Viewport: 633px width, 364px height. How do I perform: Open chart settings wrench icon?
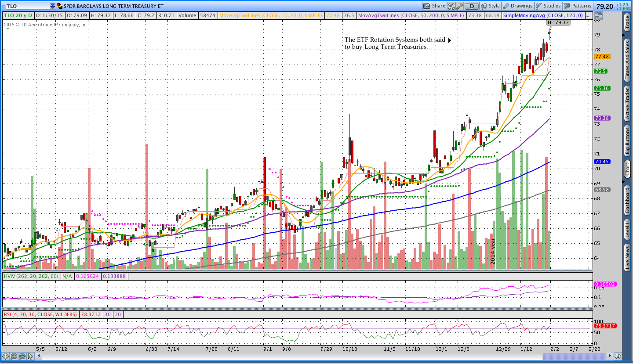460,6
